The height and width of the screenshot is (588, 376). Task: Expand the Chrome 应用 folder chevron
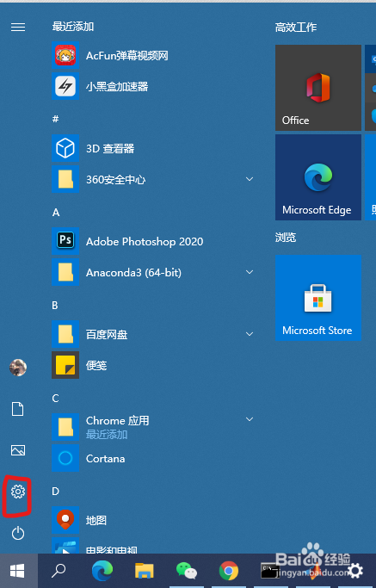point(250,419)
